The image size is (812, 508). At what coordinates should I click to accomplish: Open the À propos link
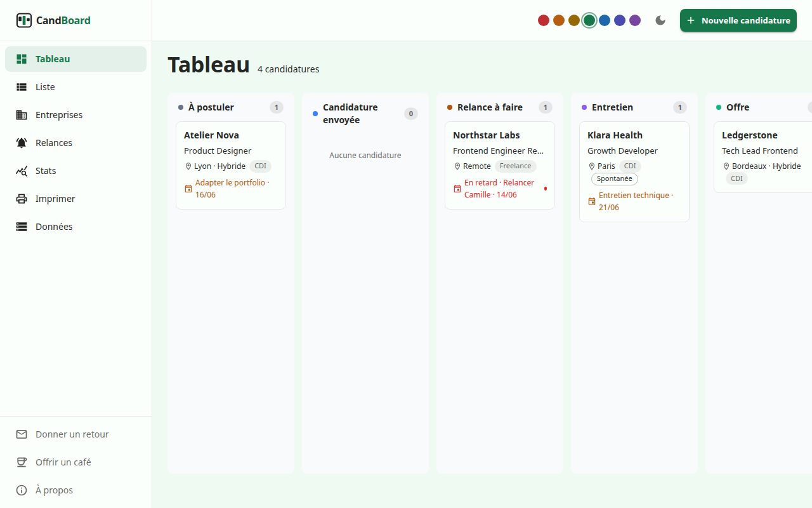pos(75,490)
